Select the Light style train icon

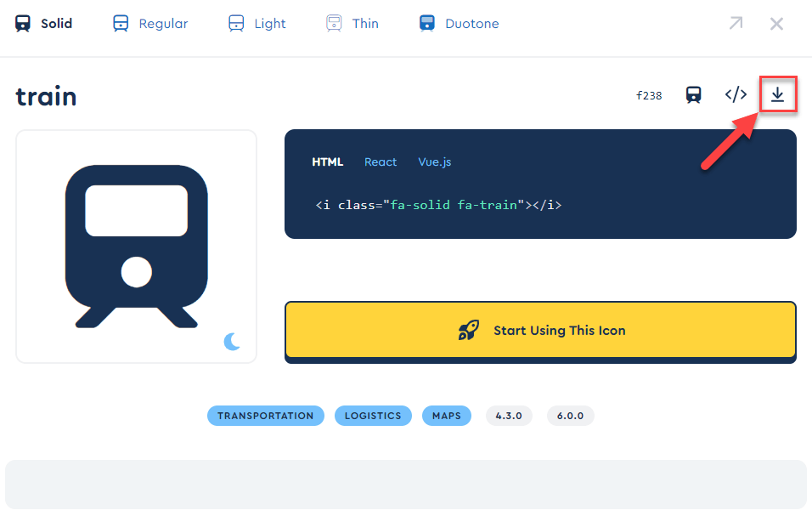[x=257, y=23]
